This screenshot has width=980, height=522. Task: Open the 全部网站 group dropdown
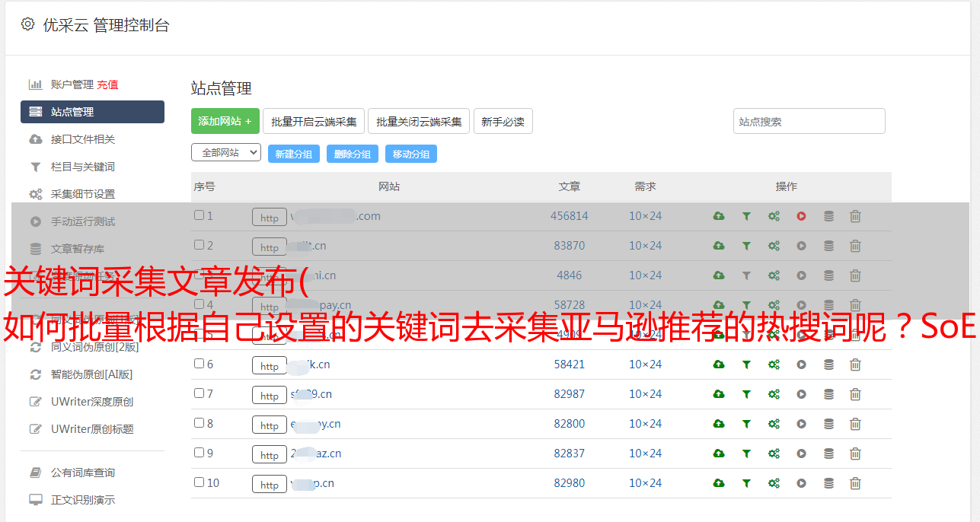226,152
